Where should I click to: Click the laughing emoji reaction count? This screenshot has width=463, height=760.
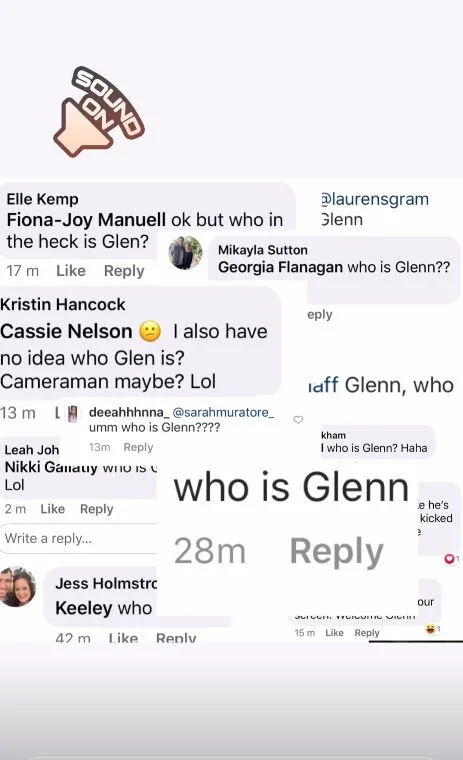coord(432,629)
